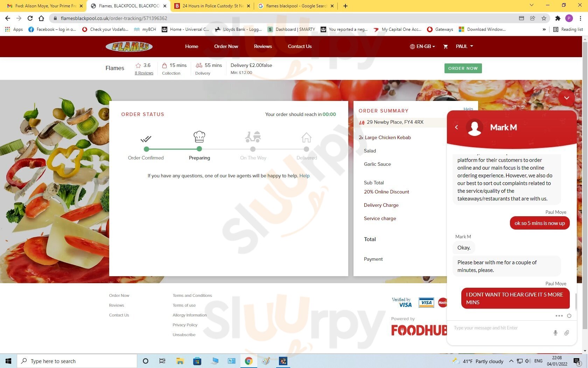Open the Allergy Information footer link
Viewport: 588px width, 368px height.
pyautogui.click(x=189, y=315)
